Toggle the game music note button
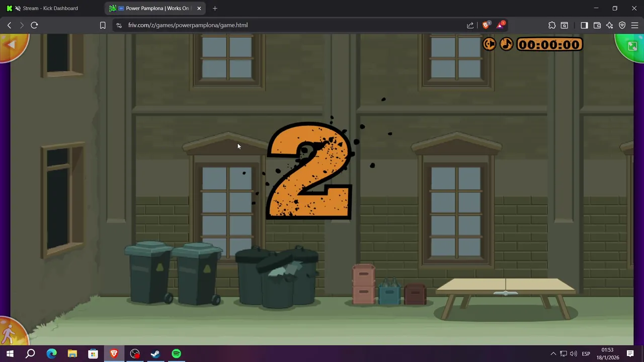The width and height of the screenshot is (644, 362). [x=507, y=44]
